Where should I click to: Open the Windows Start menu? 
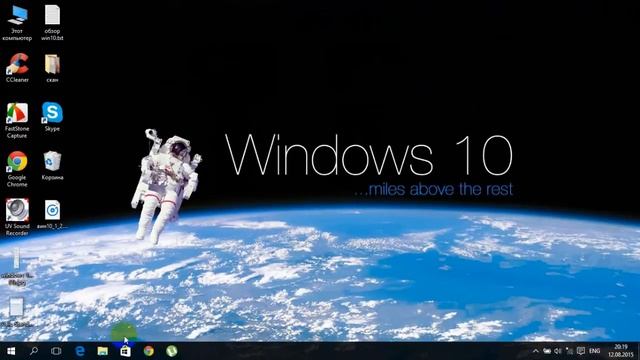pyautogui.click(x=11, y=351)
